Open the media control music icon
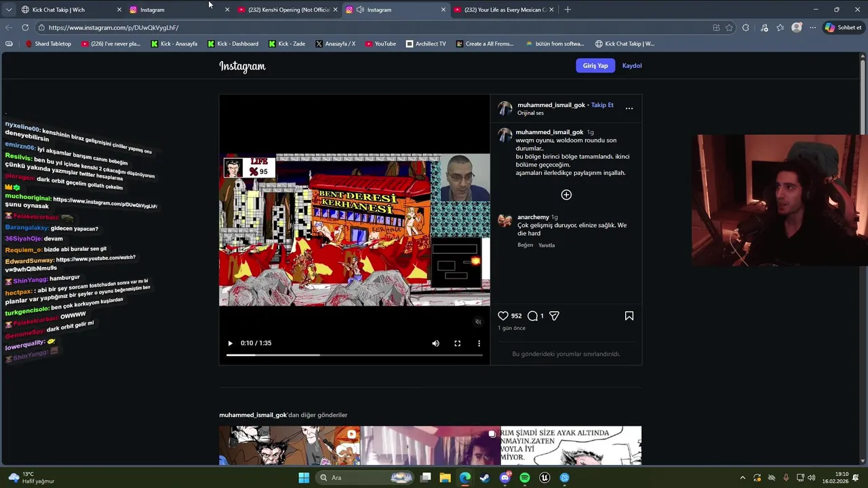 coord(764,28)
